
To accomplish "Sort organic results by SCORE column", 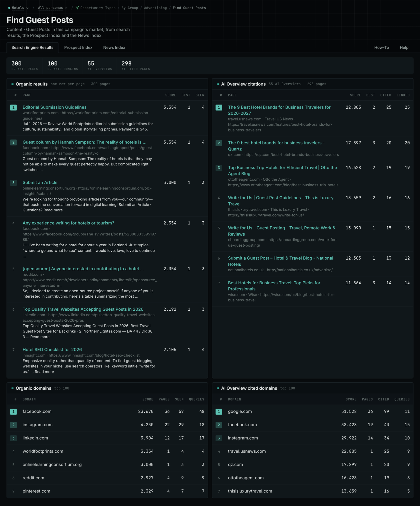I will pyautogui.click(x=171, y=95).
